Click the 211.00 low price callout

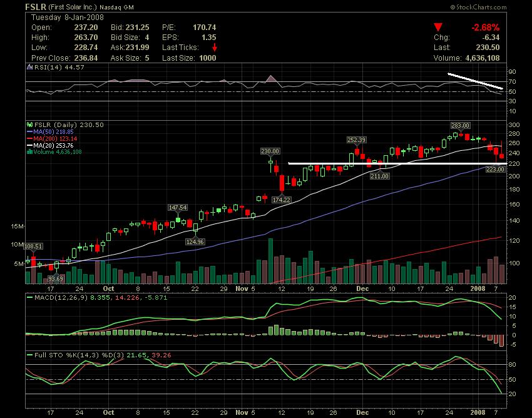click(x=379, y=176)
